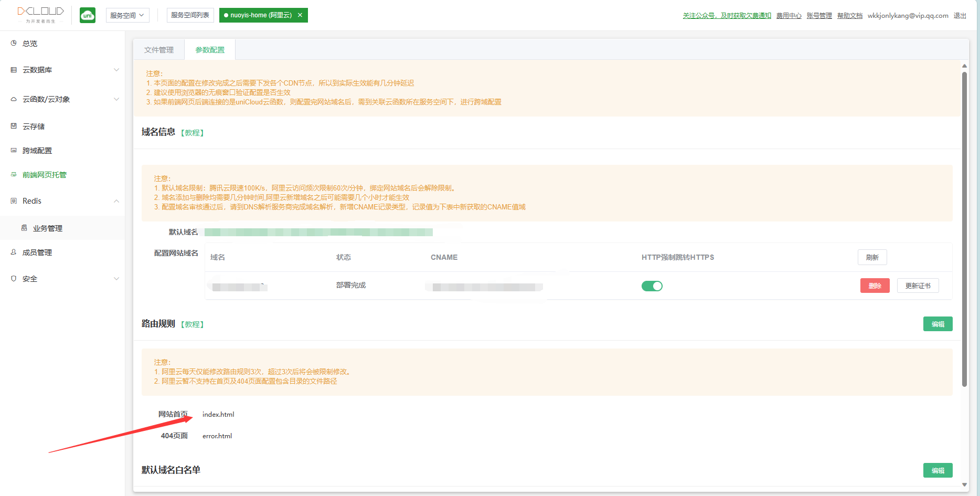Click the 总览 overview sidebar icon
This screenshot has height=496, width=980.
[14, 44]
